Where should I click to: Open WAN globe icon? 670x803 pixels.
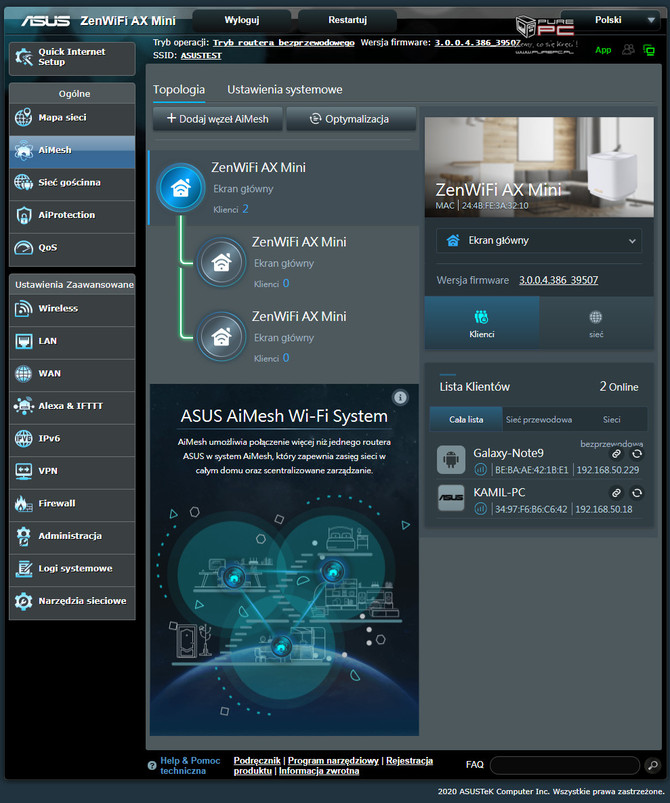tap(24, 373)
